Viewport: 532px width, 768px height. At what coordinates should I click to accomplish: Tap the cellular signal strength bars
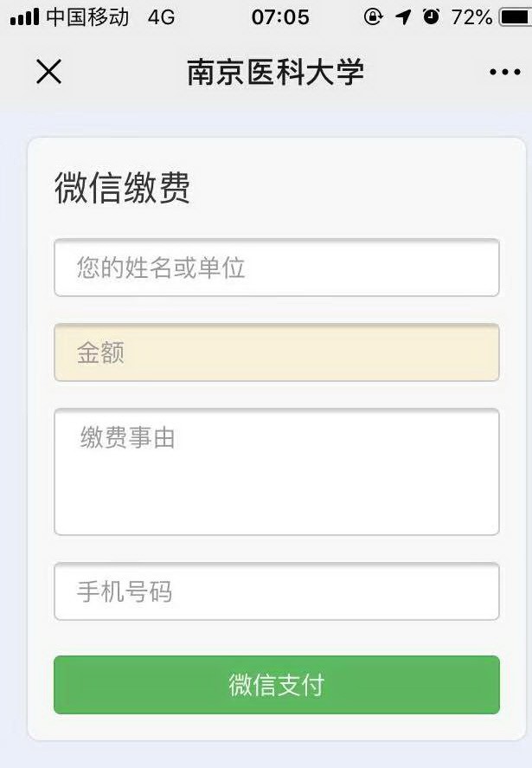click(x=24, y=17)
